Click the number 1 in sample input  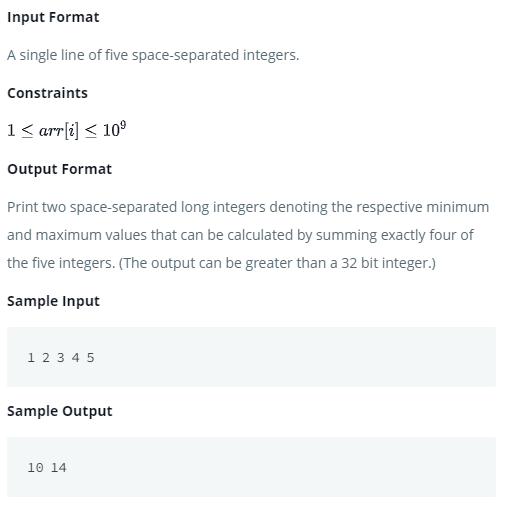click(31, 358)
